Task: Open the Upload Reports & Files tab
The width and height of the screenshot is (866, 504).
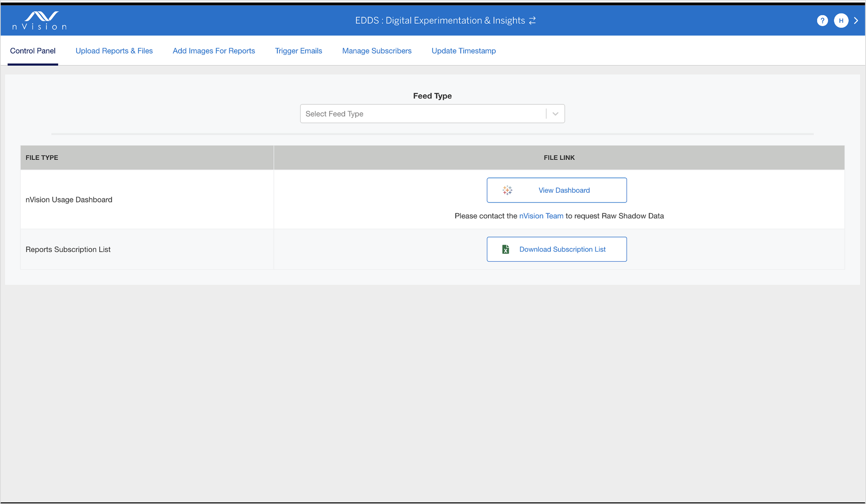Action: pyautogui.click(x=114, y=51)
